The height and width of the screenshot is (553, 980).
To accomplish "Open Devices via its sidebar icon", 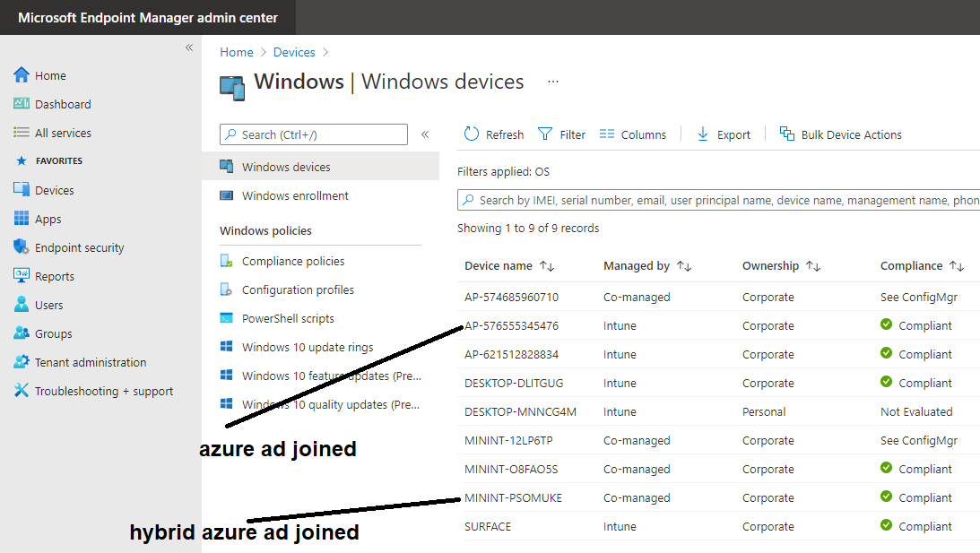I will [x=22, y=189].
